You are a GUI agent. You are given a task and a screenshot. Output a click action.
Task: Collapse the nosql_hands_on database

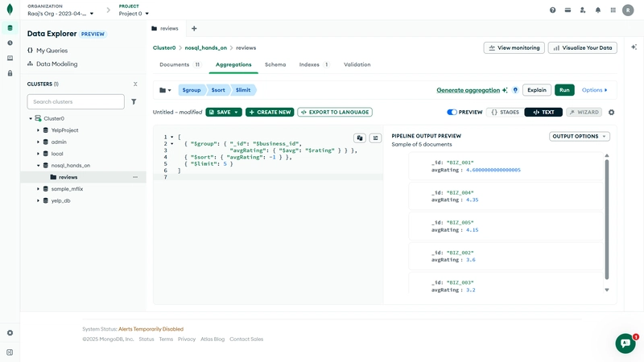[x=38, y=166]
